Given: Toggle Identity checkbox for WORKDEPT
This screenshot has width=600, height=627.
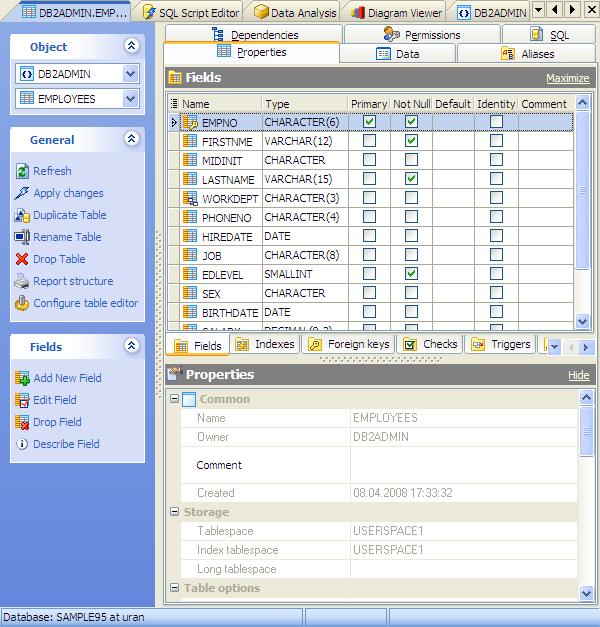Looking at the screenshot, I should point(496,198).
